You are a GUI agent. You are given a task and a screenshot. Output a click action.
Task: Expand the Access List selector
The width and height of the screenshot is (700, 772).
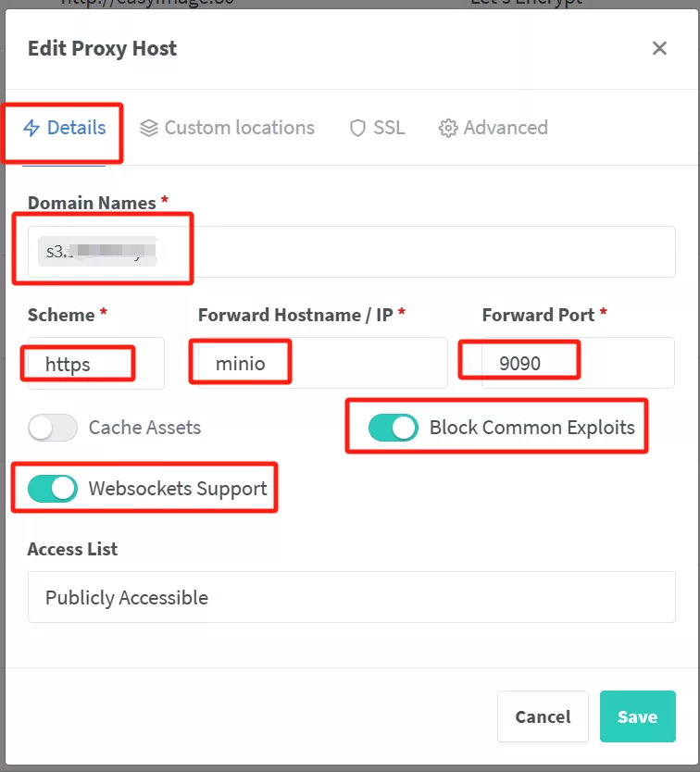(351, 597)
